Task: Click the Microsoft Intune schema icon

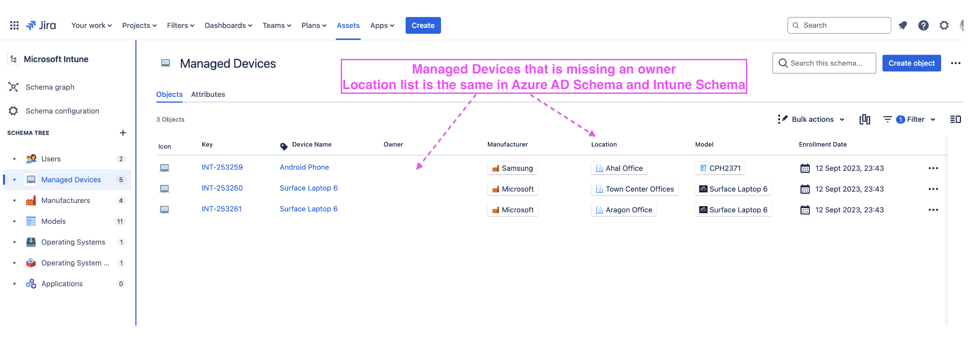Action: pos(14,59)
